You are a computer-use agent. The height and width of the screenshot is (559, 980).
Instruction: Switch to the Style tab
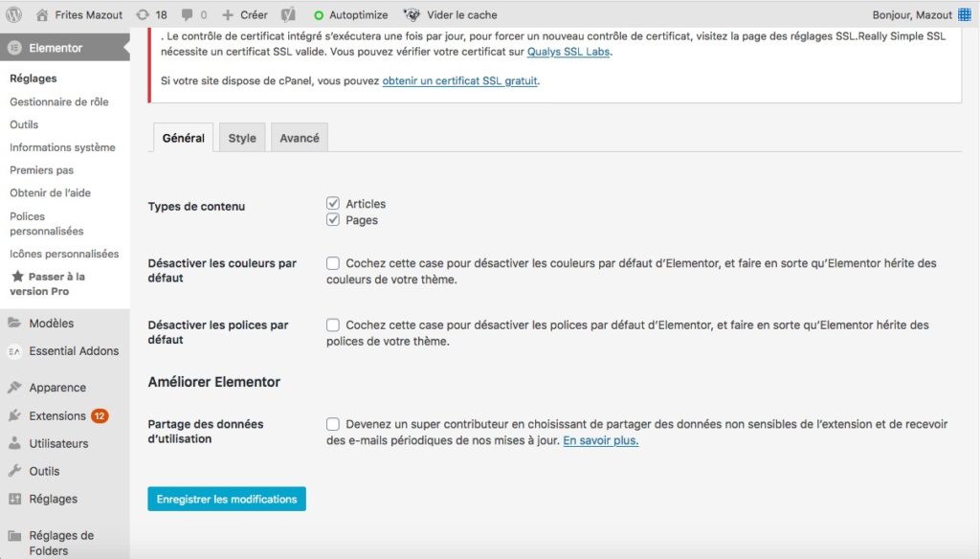tap(242, 138)
